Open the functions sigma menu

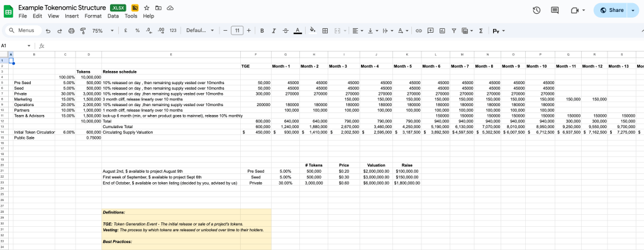480,30
